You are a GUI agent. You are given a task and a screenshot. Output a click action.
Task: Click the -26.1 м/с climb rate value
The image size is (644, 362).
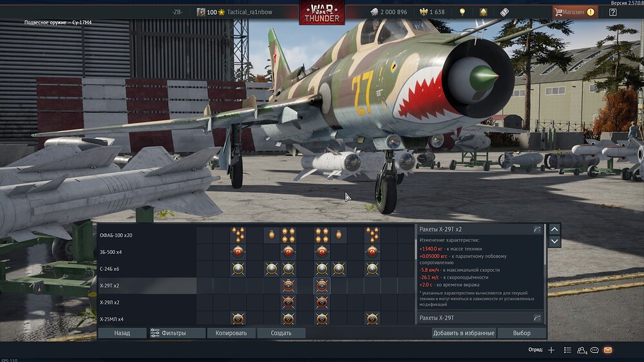click(x=429, y=278)
